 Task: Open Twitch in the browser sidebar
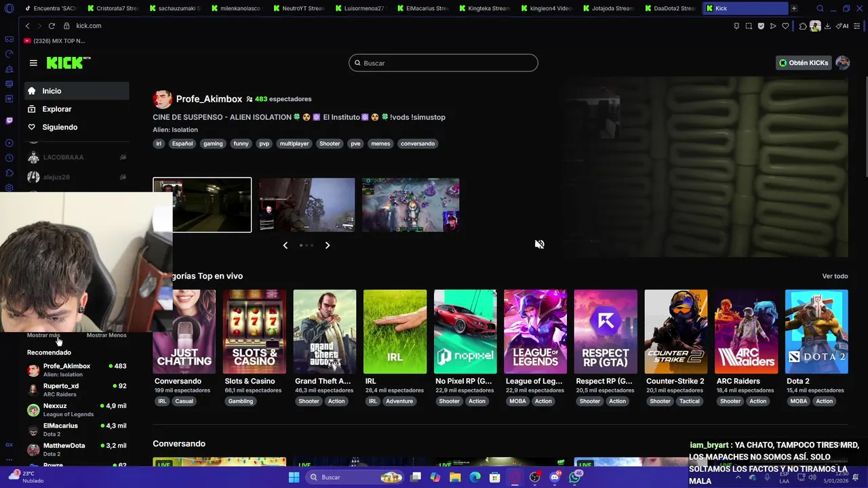click(x=9, y=121)
